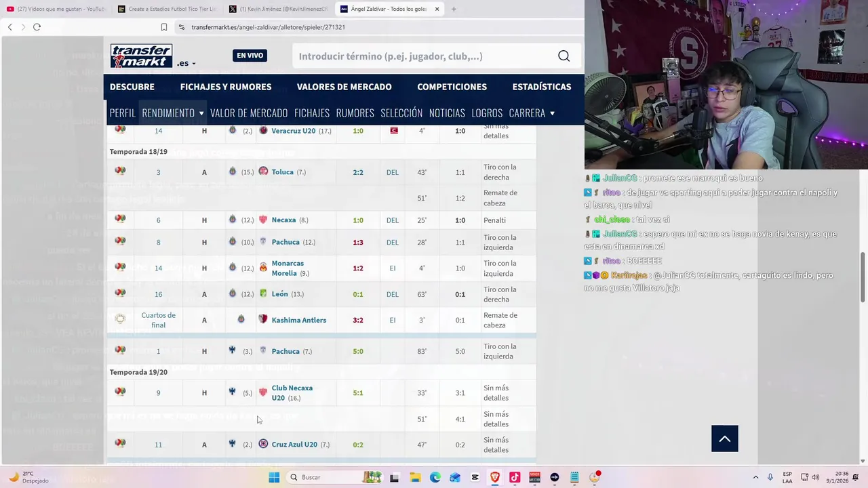868x488 pixels.
Task: Open the ESTADÍSTICAS menu
Action: click(x=542, y=87)
